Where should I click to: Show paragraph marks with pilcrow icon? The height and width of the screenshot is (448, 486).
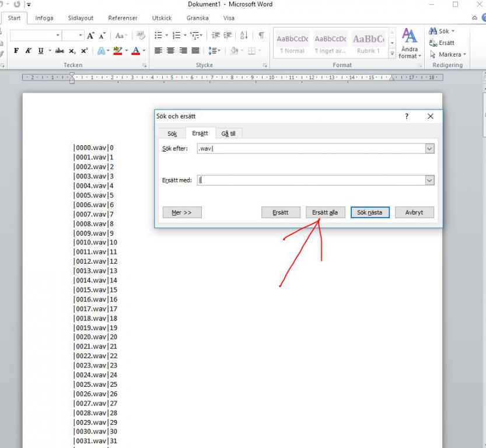pos(261,36)
